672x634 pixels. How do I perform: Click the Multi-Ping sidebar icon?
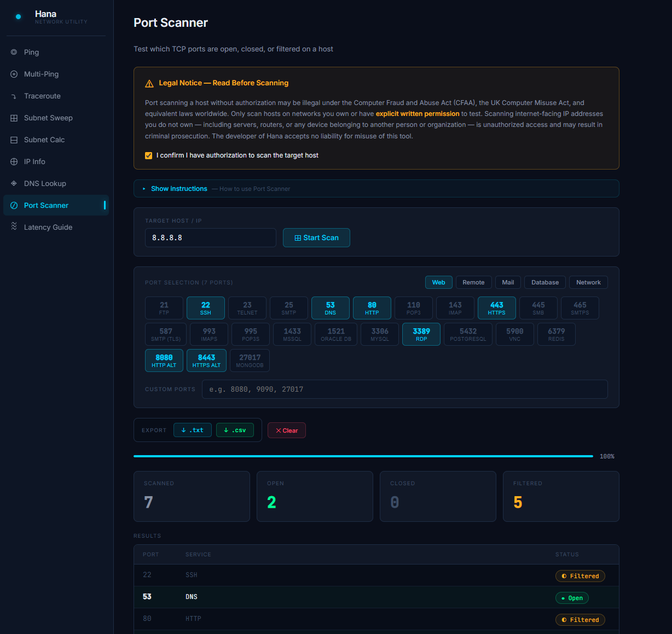coord(14,74)
